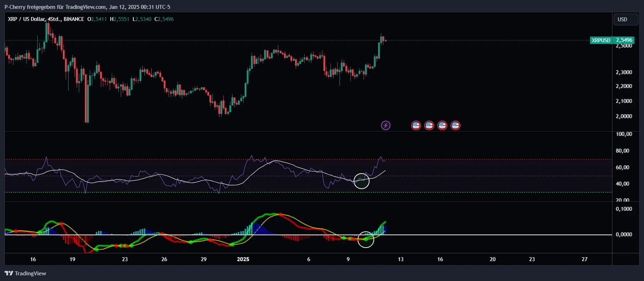Viewport: 644px width, 281px height.
Task: Click the 2,0000 price scale label
Action: click(624, 116)
